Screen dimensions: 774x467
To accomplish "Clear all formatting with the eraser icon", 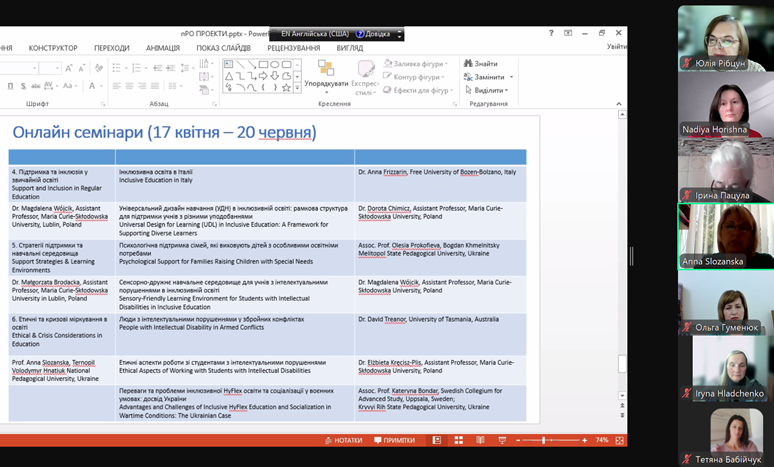I will pos(99,68).
